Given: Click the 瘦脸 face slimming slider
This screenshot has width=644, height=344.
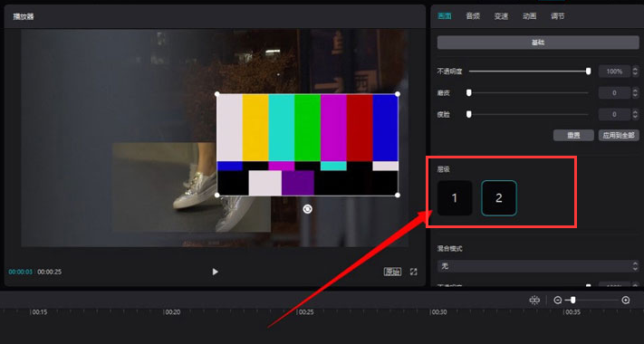Looking at the screenshot, I should [x=529, y=114].
